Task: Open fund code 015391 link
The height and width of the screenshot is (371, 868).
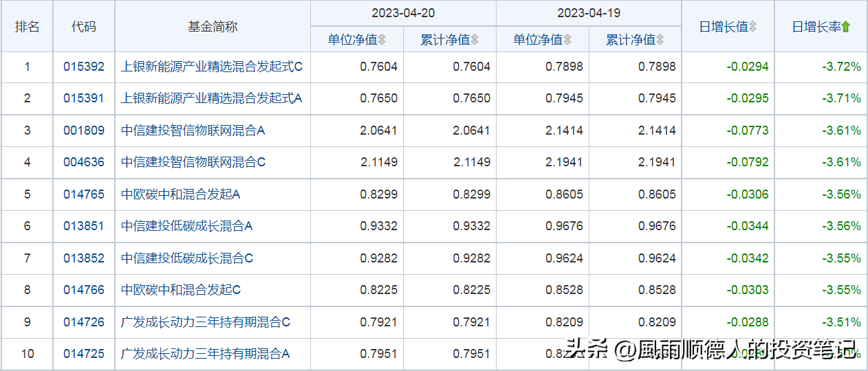Action: click(x=84, y=98)
